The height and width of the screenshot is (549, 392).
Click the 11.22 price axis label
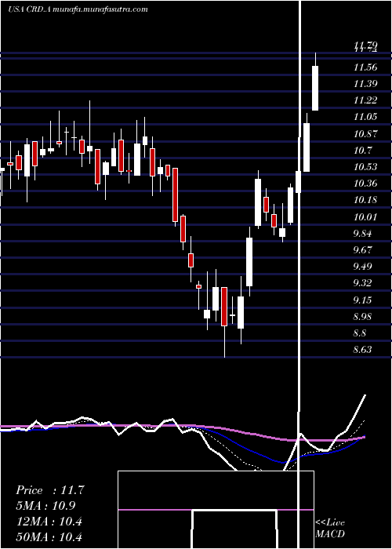tap(365, 100)
